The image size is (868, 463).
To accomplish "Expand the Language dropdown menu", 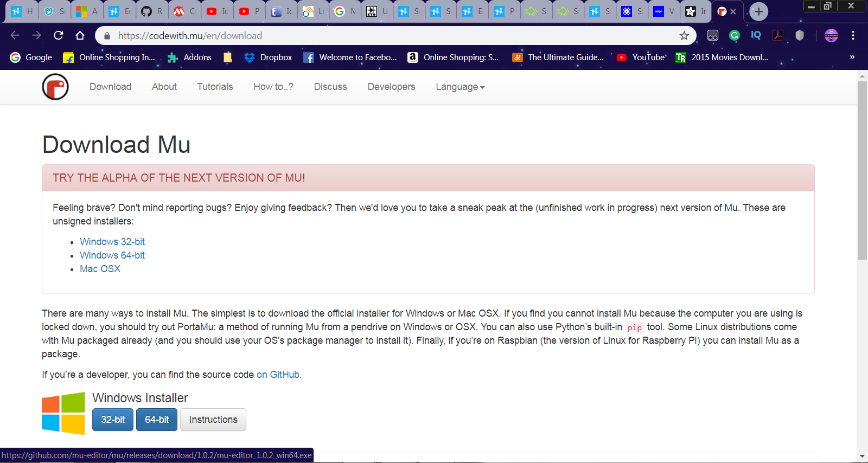I will pos(460,87).
